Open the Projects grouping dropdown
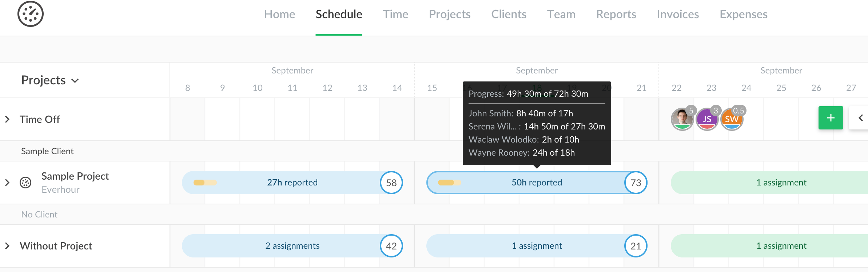The image size is (868, 272). pos(50,80)
